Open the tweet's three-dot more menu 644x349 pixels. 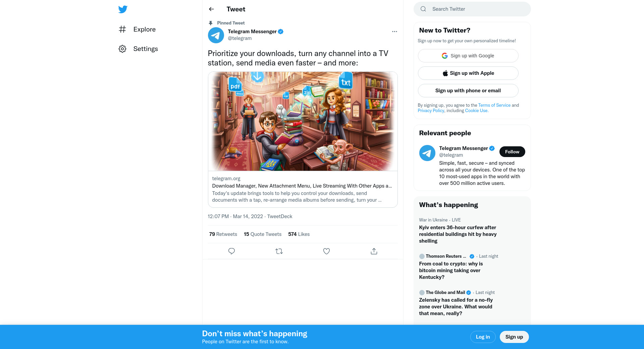pos(394,32)
